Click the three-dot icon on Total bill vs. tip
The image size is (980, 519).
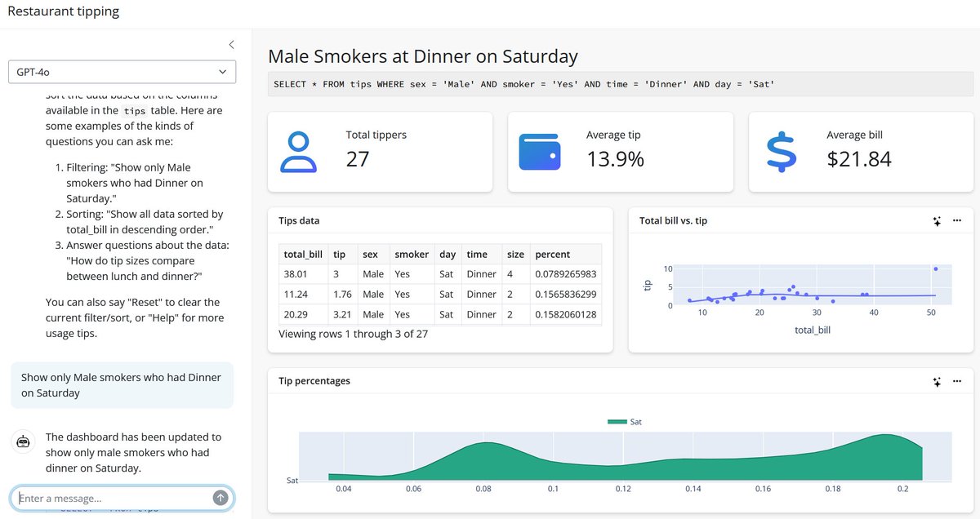(x=957, y=220)
